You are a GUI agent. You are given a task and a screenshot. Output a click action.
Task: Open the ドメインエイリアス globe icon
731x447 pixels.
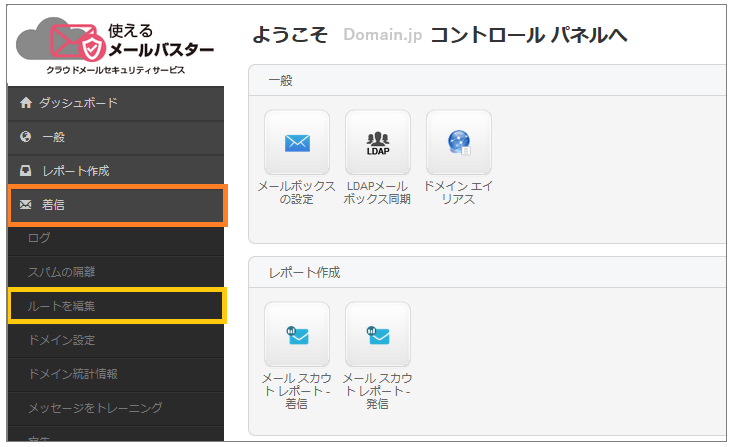[x=459, y=143]
